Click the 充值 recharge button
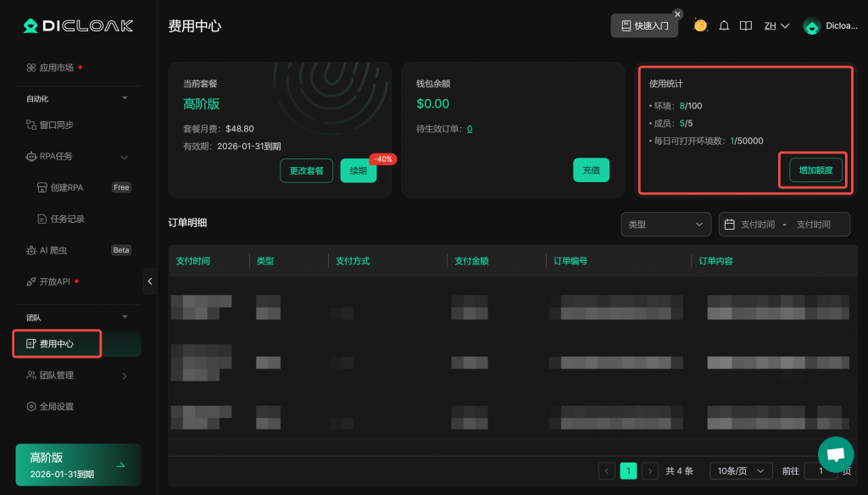The width and height of the screenshot is (868, 495). [591, 170]
